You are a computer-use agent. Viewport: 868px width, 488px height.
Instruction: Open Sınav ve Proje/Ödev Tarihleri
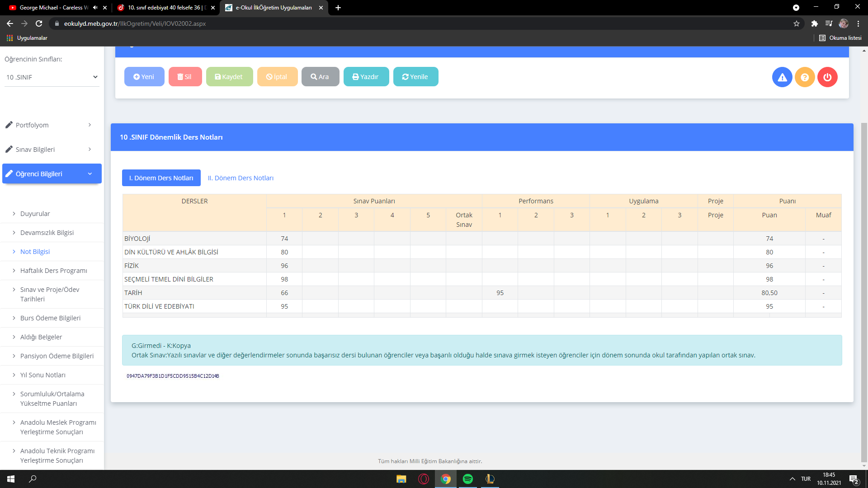pyautogui.click(x=50, y=294)
